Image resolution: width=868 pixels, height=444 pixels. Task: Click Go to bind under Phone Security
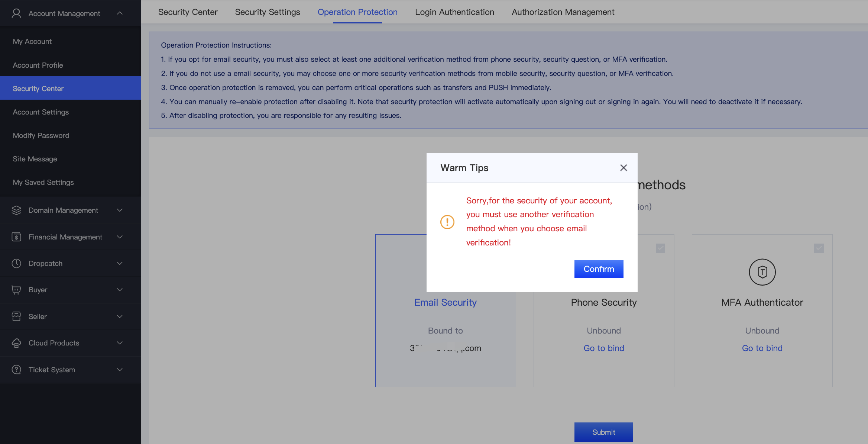[603, 348]
